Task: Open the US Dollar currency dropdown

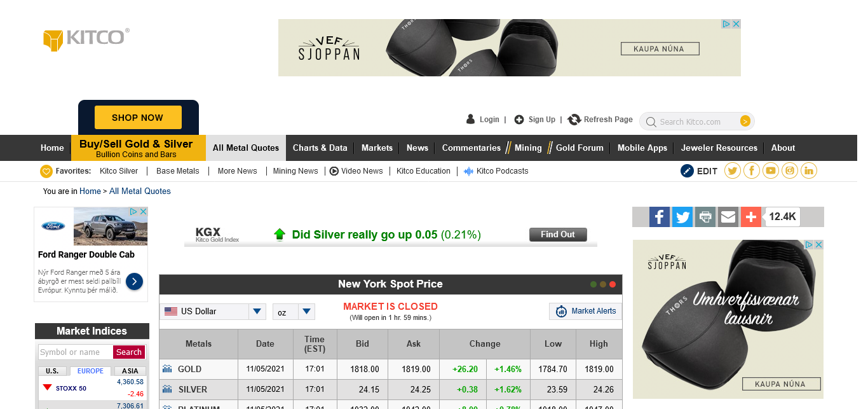Action: (257, 312)
